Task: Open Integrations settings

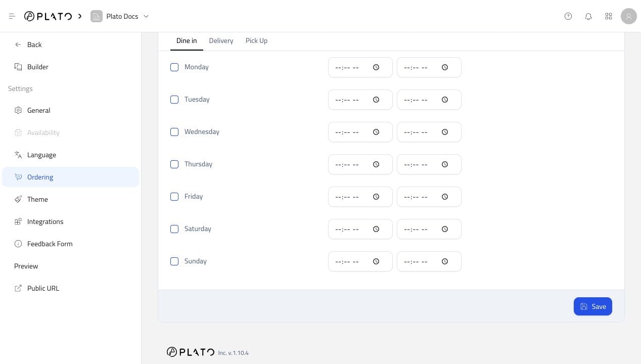Action: 70,221
